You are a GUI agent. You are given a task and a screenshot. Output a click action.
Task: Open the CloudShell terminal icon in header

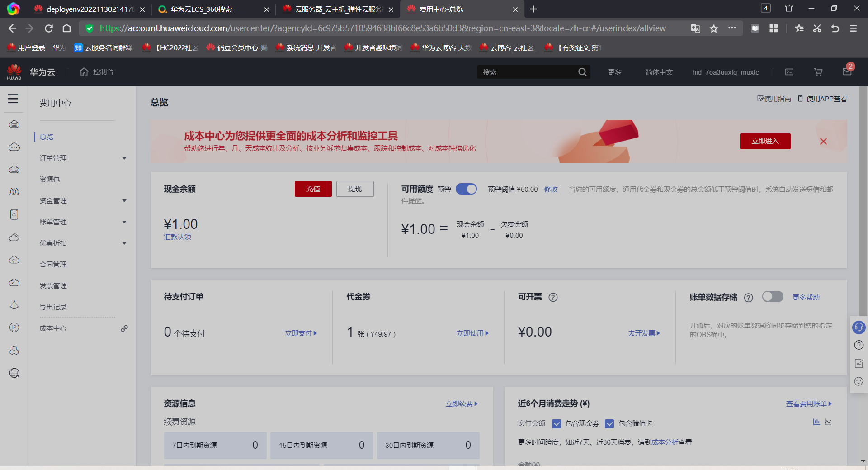(789, 72)
